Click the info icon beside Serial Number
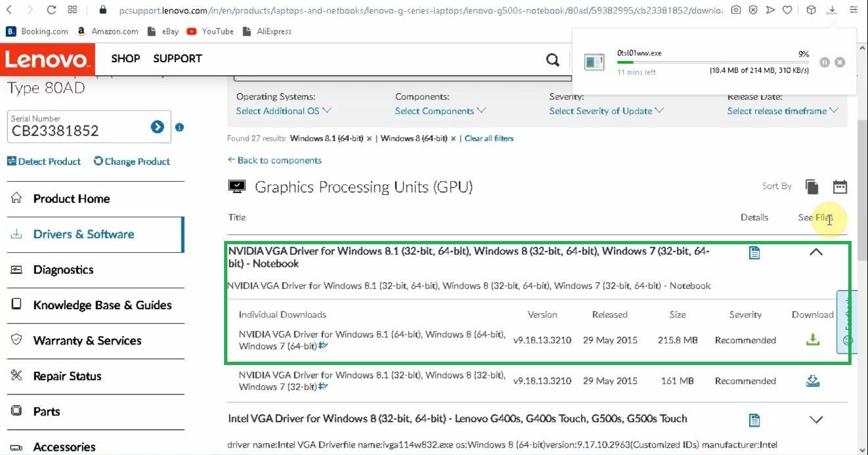 pyautogui.click(x=179, y=127)
